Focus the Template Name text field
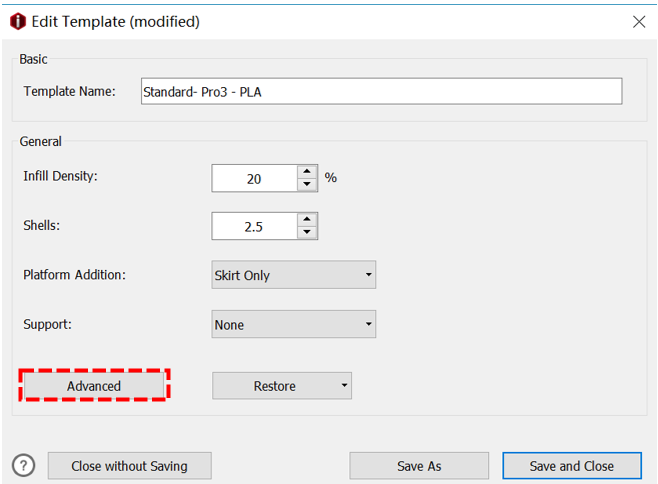 coord(380,91)
